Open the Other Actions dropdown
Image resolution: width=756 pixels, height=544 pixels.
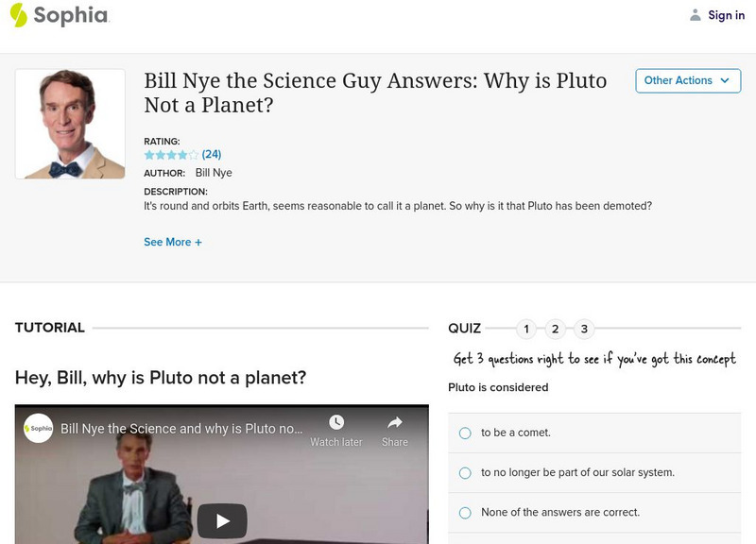tap(687, 81)
